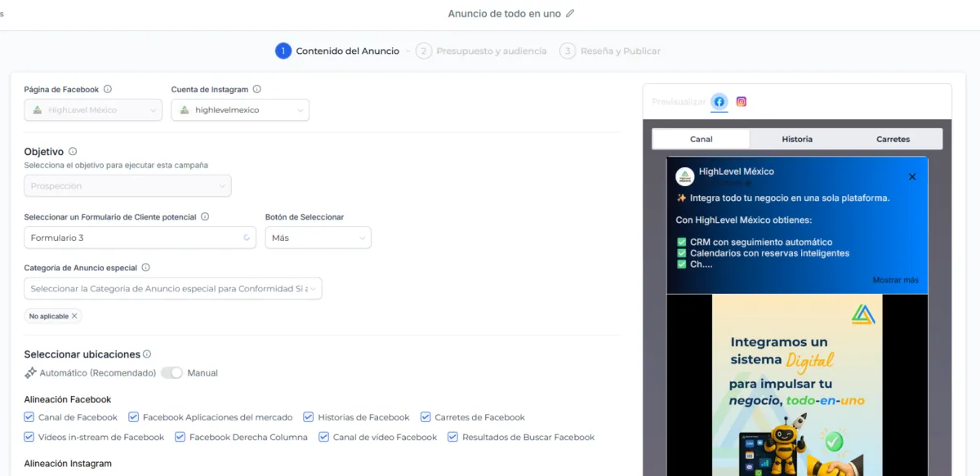This screenshot has height=476, width=980.
Task: Uncheck Facebook Derecha Columna
Action: [x=180, y=437]
